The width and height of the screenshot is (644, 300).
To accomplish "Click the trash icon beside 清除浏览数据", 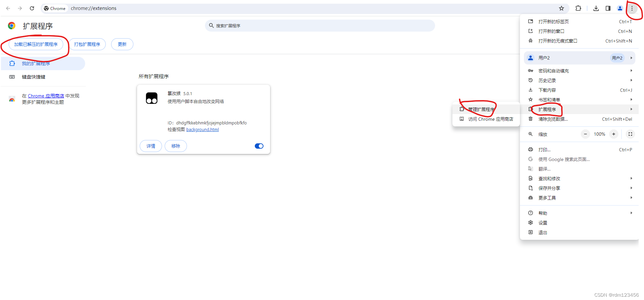I will (531, 119).
